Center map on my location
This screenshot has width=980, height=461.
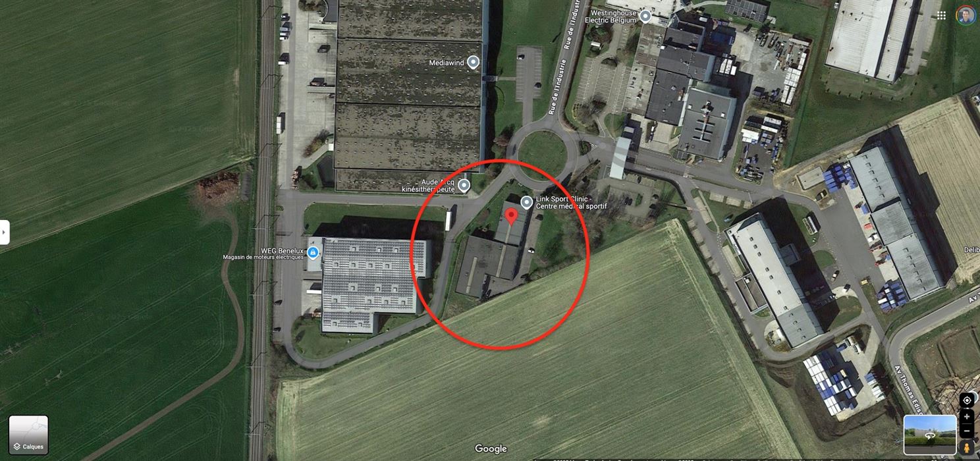(x=967, y=400)
